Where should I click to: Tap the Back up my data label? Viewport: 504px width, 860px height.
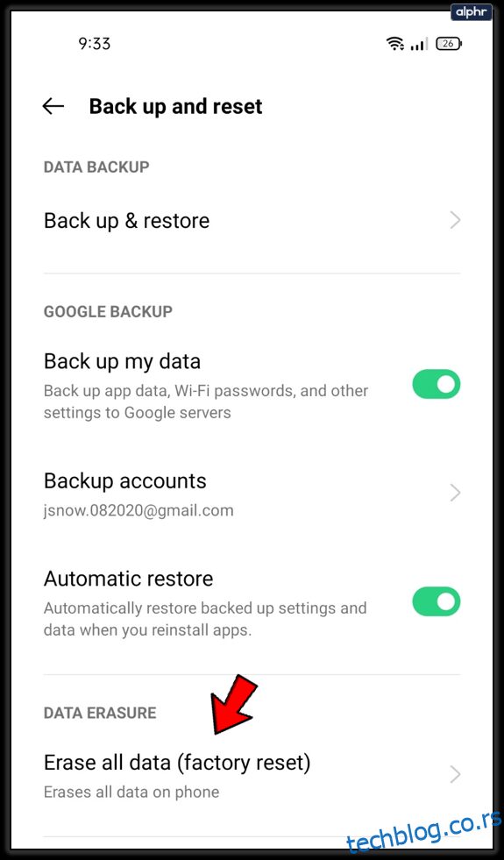(x=123, y=362)
